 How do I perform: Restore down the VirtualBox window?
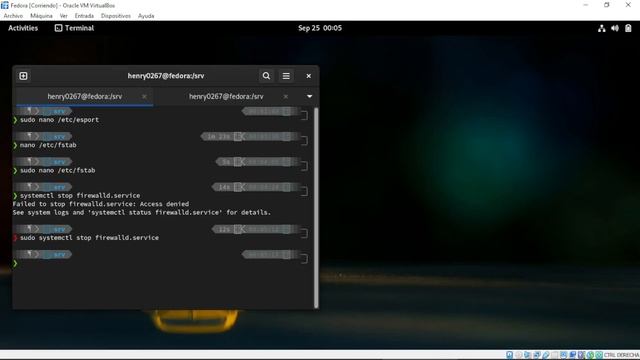coord(607,5)
